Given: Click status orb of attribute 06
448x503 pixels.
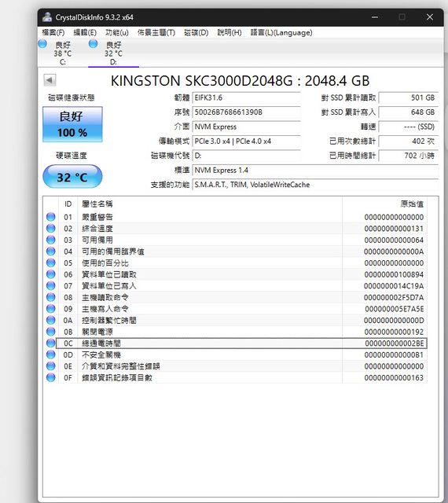Looking at the screenshot, I should 51,274.
